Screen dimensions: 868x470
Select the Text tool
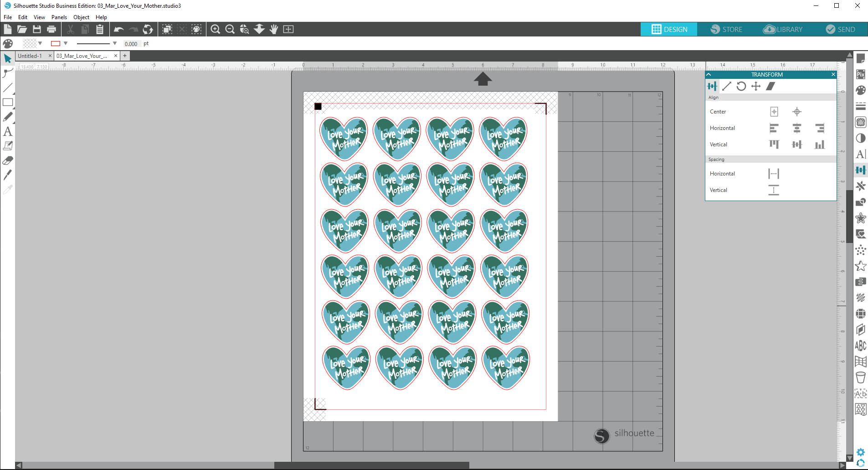click(x=8, y=132)
